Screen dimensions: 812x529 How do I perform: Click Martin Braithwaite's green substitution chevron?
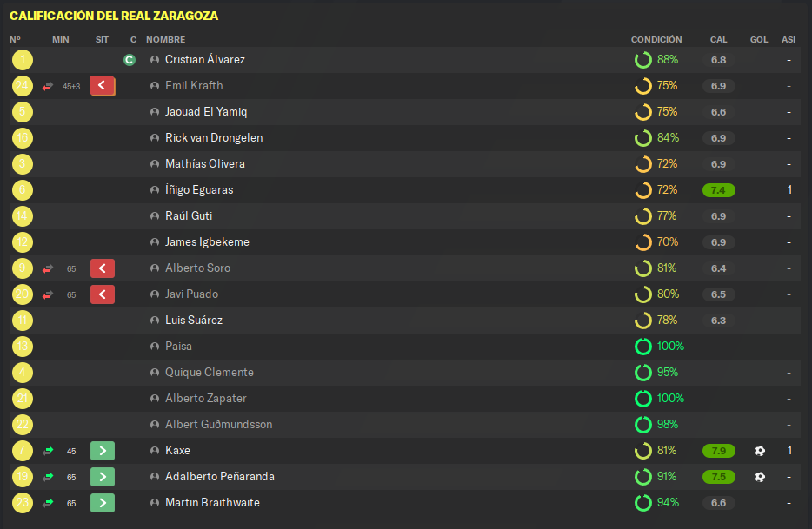click(x=103, y=503)
